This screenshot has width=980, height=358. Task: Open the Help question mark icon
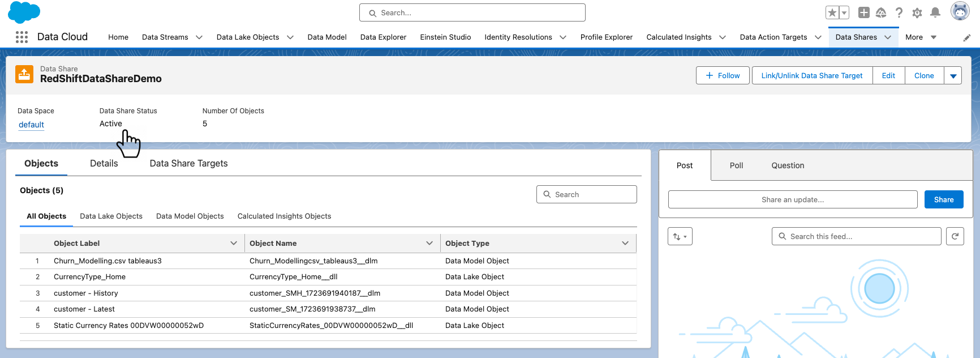pyautogui.click(x=899, y=12)
